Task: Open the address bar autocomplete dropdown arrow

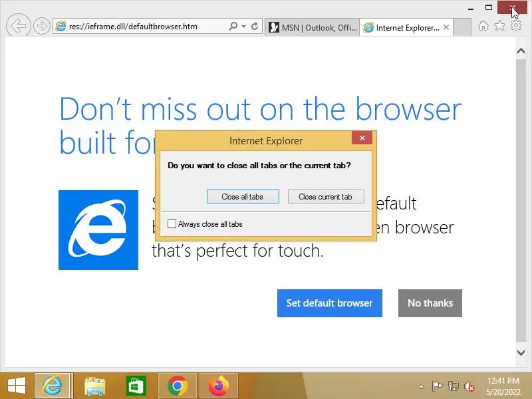Action: click(x=243, y=26)
